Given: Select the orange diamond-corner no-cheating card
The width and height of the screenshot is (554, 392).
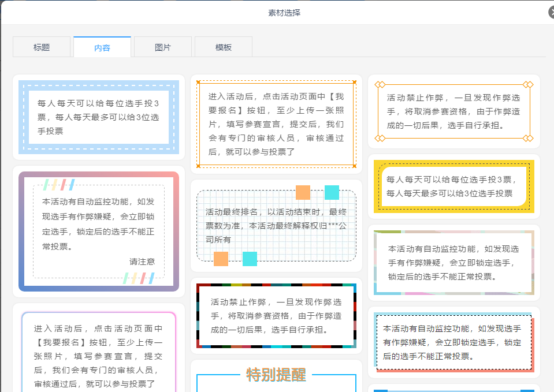Looking at the screenshot, I should (x=454, y=111).
